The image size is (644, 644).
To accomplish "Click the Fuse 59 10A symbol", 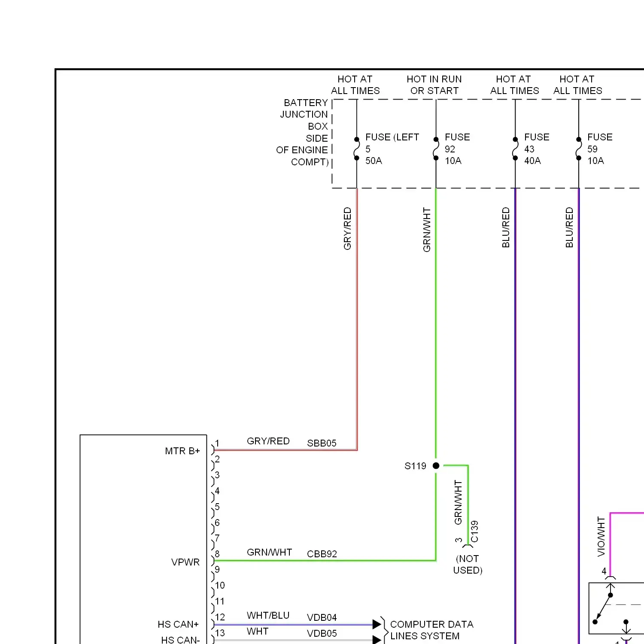I will pos(579,149).
